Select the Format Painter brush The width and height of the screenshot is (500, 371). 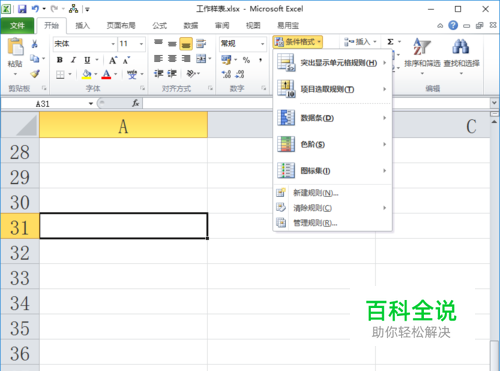(x=35, y=74)
